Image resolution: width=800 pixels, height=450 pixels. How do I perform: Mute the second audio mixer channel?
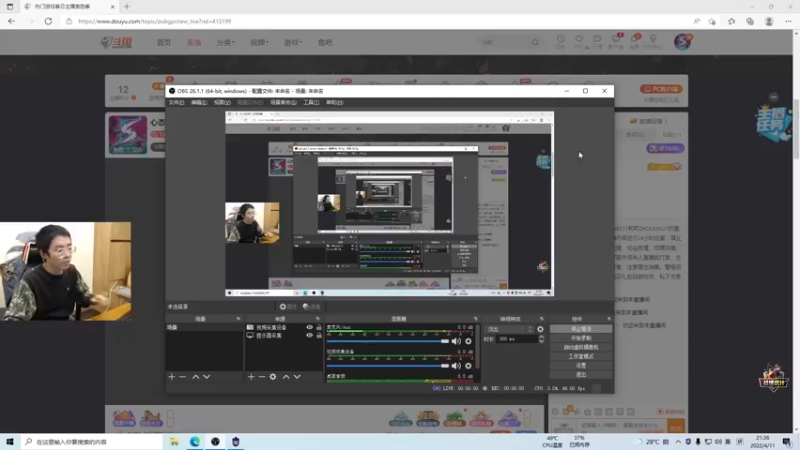click(456, 366)
